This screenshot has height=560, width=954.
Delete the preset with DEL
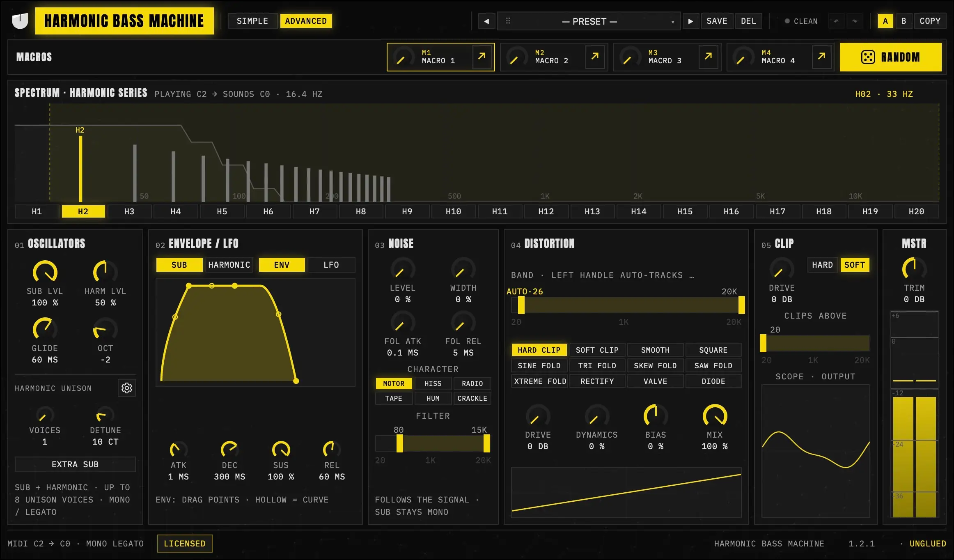[x=748, y=21]
